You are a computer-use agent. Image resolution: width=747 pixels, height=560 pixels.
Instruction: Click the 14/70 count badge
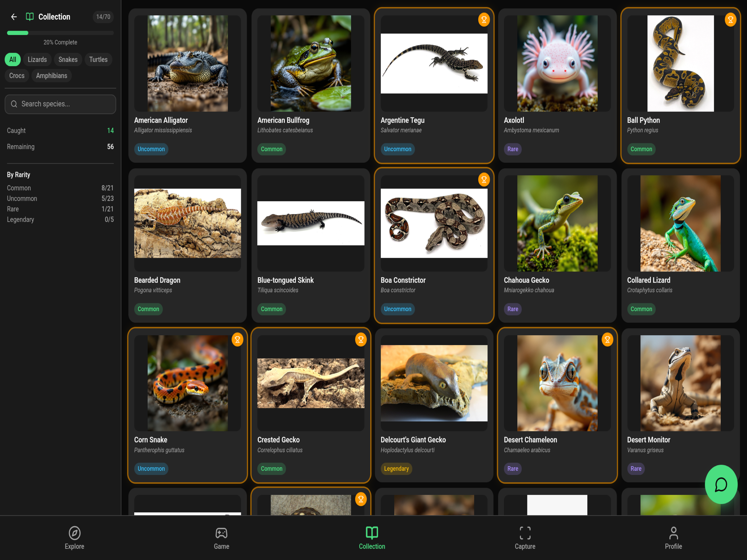(103, 17)
